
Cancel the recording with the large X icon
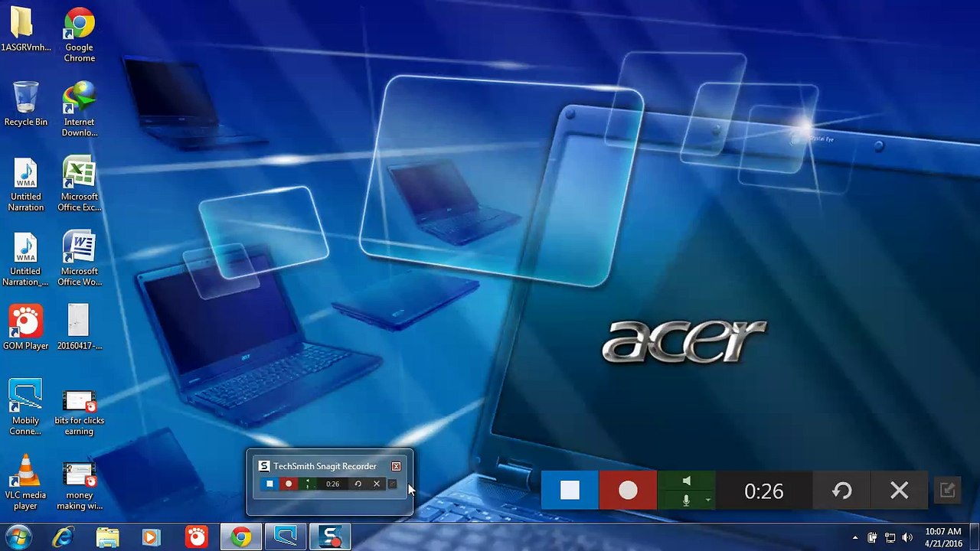(900, 491)
